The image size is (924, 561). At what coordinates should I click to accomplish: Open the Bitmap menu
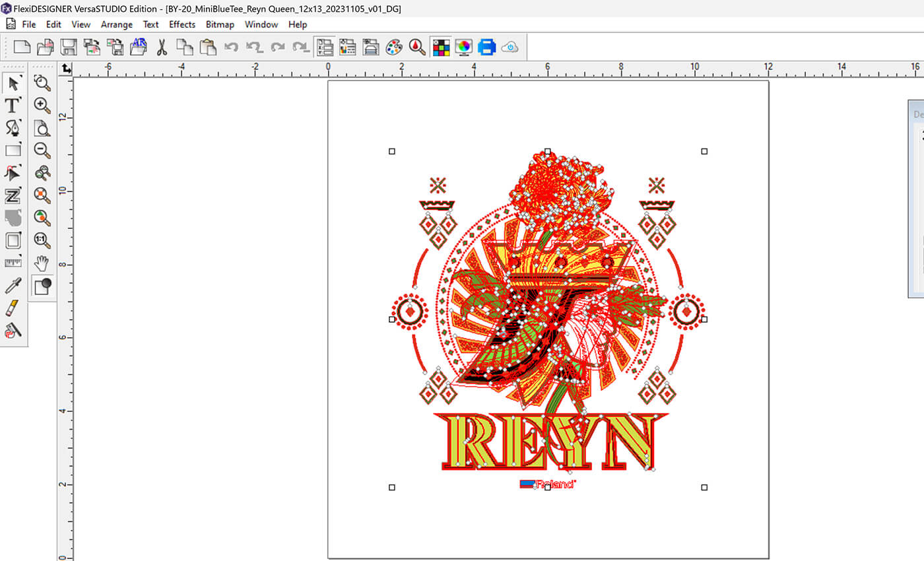pos(220,24)
